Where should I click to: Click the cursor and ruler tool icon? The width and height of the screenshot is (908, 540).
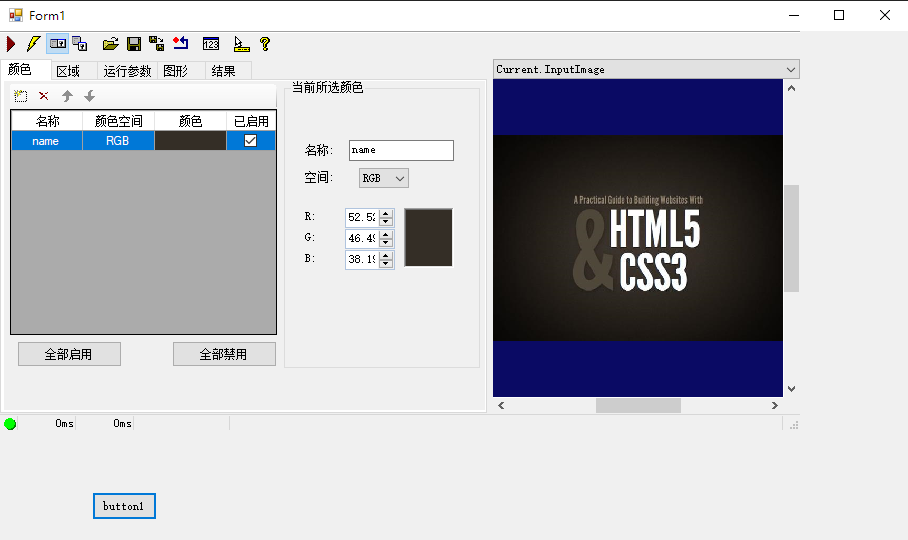241,44
